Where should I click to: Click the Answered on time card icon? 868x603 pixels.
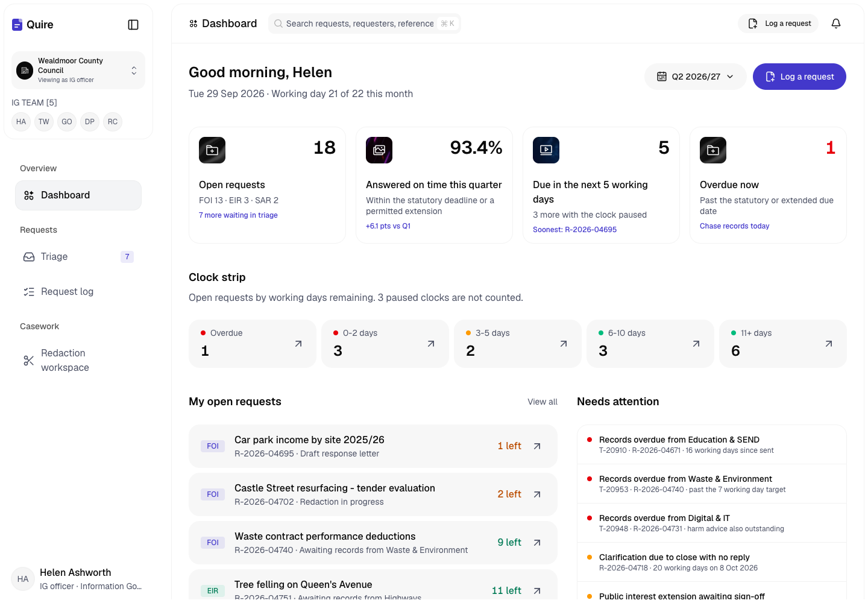tap(379, 150)
